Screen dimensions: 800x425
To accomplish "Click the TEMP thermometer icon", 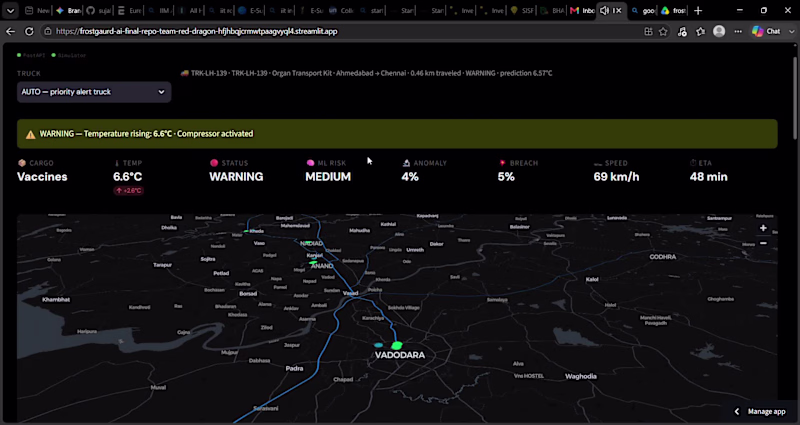I will pos(117,163).
